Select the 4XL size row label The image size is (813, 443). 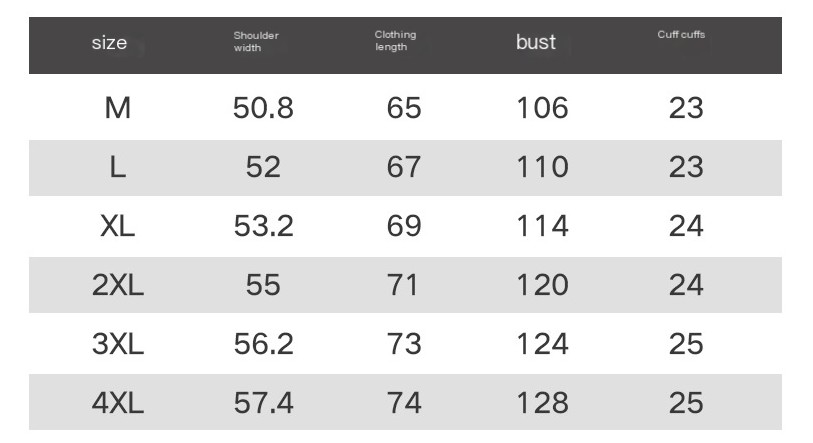118,403
